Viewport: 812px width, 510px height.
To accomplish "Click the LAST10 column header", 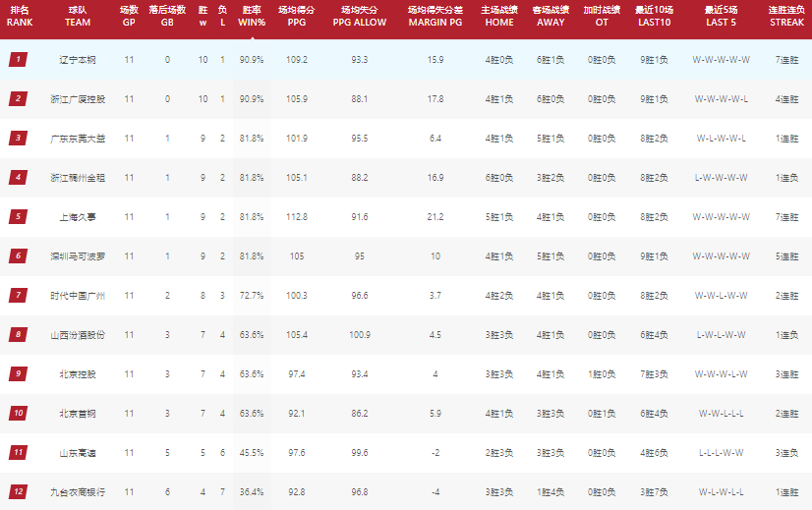I will coord(654,16).
